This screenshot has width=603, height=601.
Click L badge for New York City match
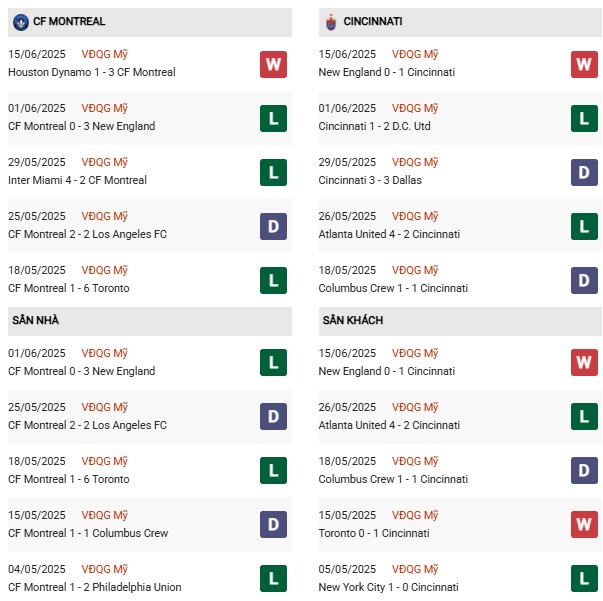pos(584,578)
